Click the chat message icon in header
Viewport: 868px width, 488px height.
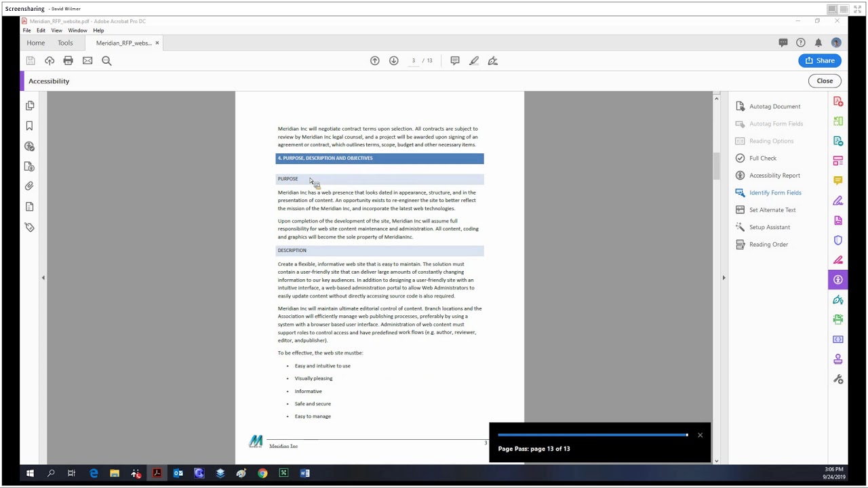click(x=783, y=43)
